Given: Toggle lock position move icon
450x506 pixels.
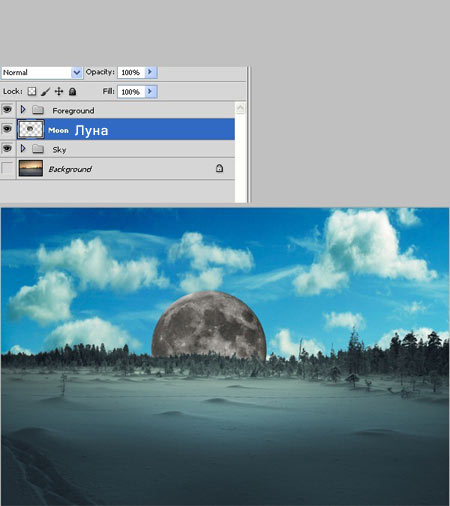Looking at the screenshot, I should (x=59, y=91).
